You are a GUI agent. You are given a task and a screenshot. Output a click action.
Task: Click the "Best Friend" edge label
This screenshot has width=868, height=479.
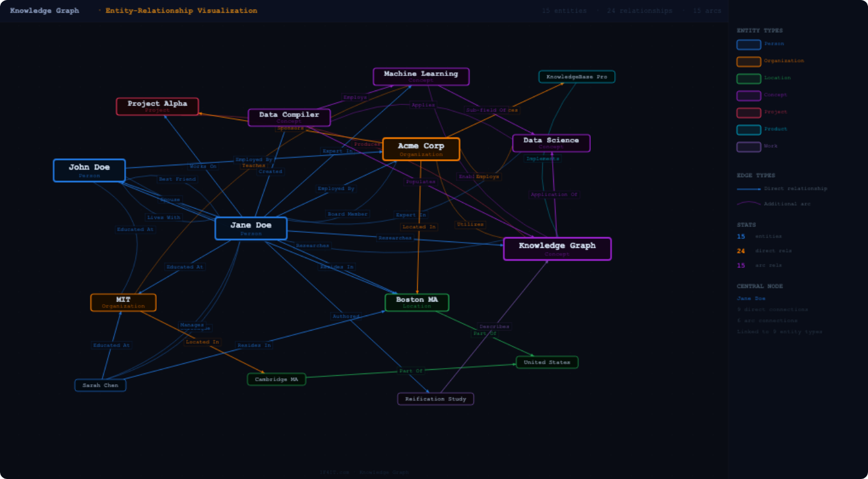click(177, 179)
